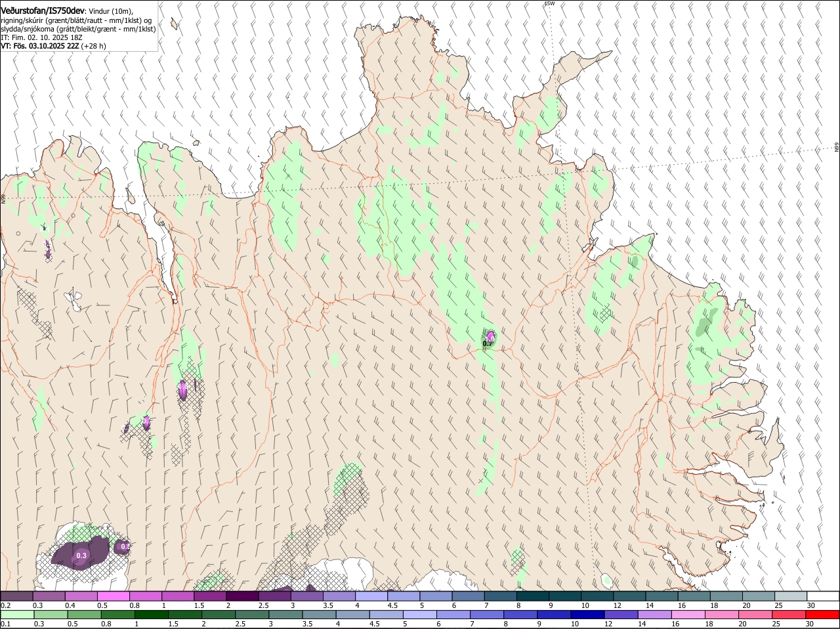The width and height of the screenshot is (840, 629).
Task: Select upper legend swatch between 8 and 9
Action: (533, 596)
